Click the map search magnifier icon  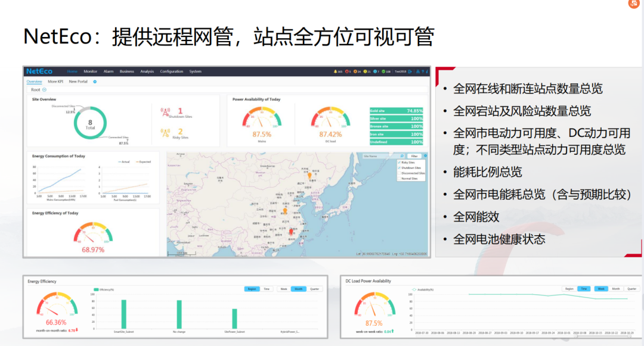click(402, 156)
